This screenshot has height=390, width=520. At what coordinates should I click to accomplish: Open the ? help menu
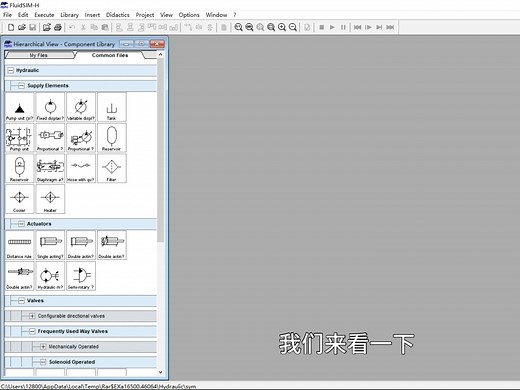[235, 15]
